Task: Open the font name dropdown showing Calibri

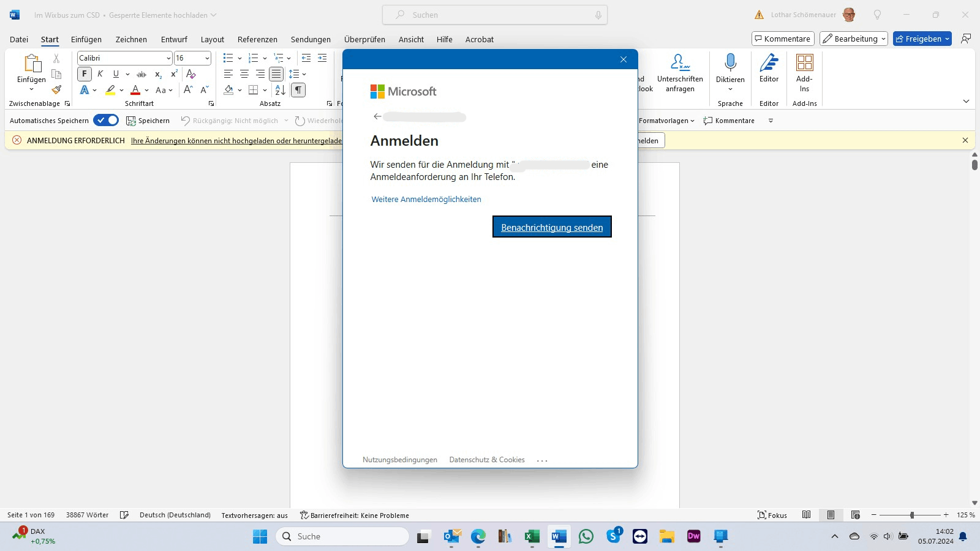Action: coord(168,58)
